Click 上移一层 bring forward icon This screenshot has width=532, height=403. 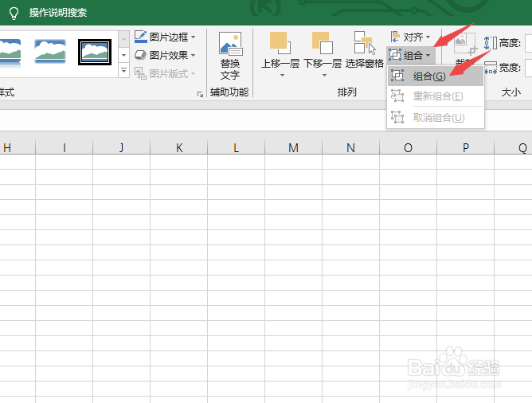pyautogui.click(x=280, y=43)
